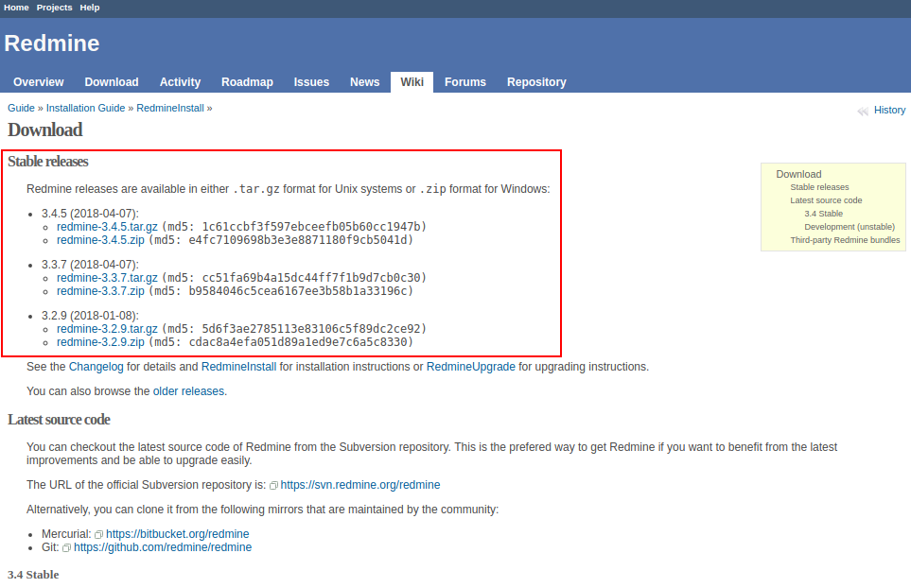Download redmine-3.2.9.zip

click(100, 342)
